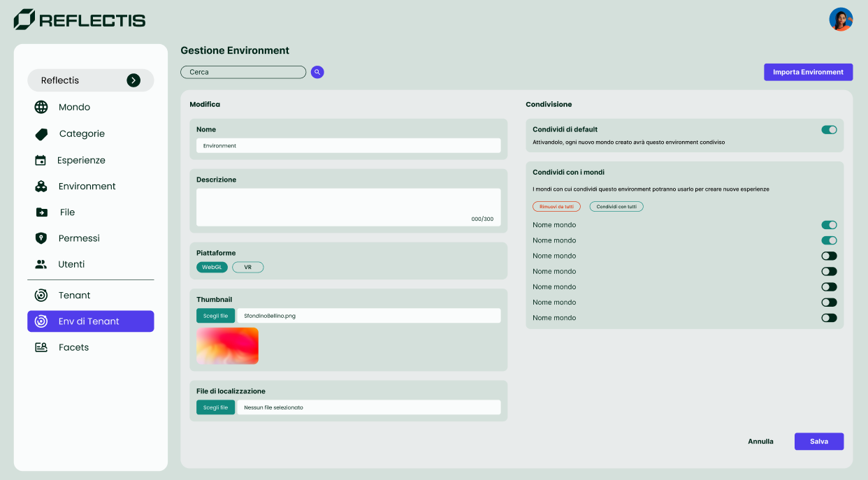Image resolution: width=868 pixels, height=480 pixels.
Task: Click the search magnifier icon
Action: tap(317, 72)
